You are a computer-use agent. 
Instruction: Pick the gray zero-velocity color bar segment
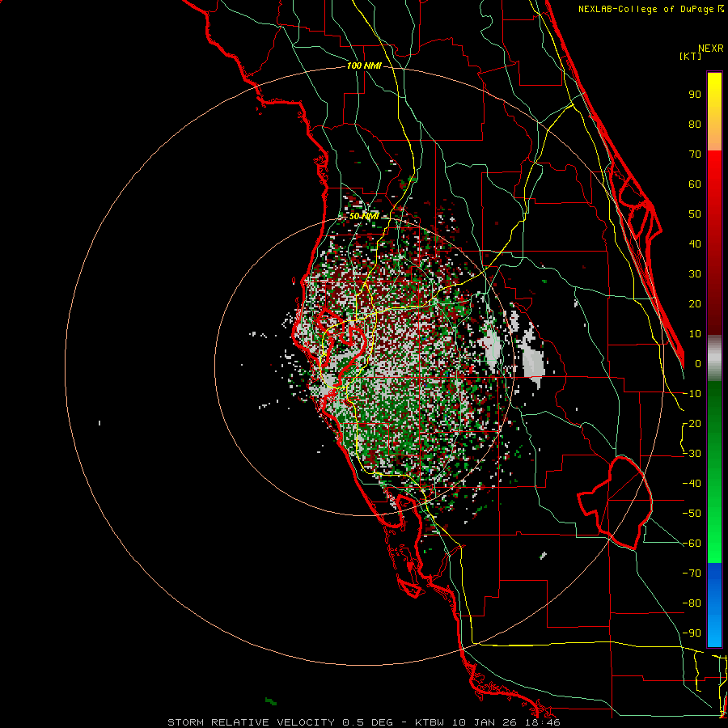click(714, 358)
